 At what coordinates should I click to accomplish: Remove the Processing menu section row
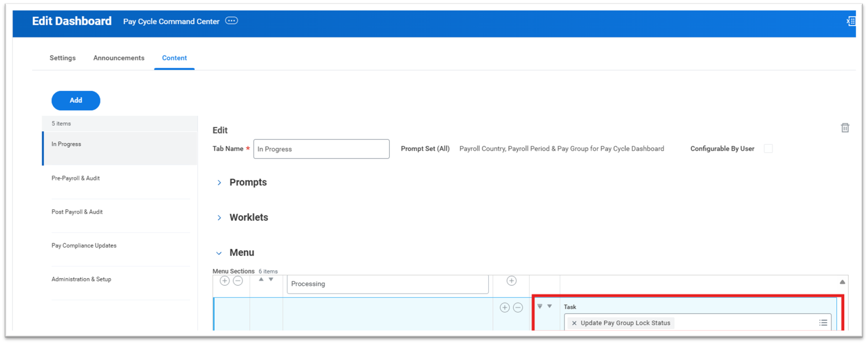coord(238,281)
